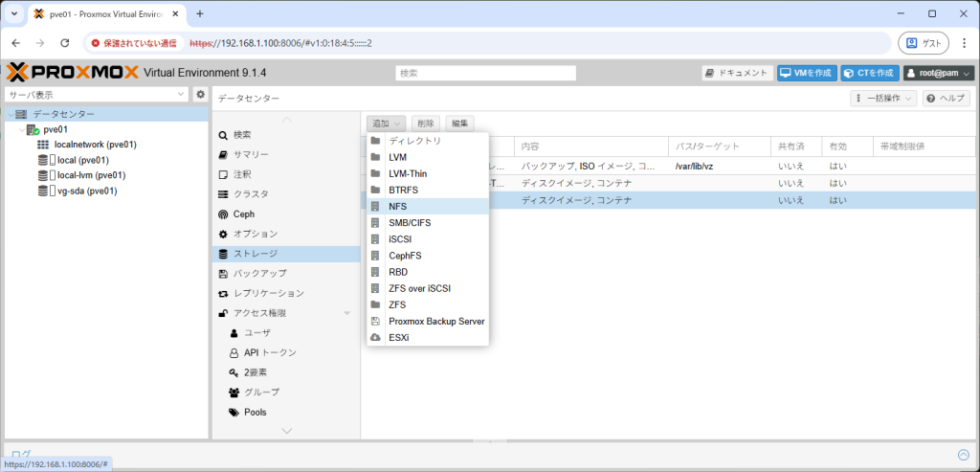Reload the browser page
The image size is (980, 472).
64,43
